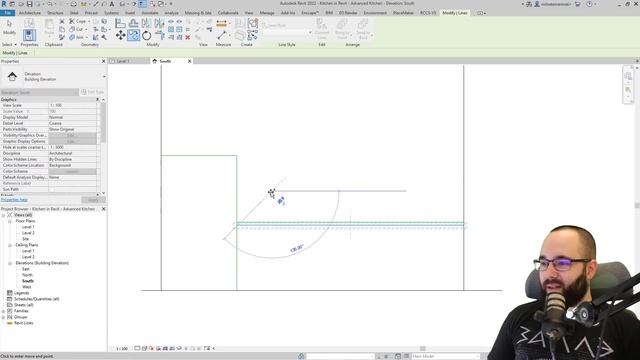Switch to the Architecture ribbon tab
Viewport: 640px width, 360px height.
coord(30,13)
